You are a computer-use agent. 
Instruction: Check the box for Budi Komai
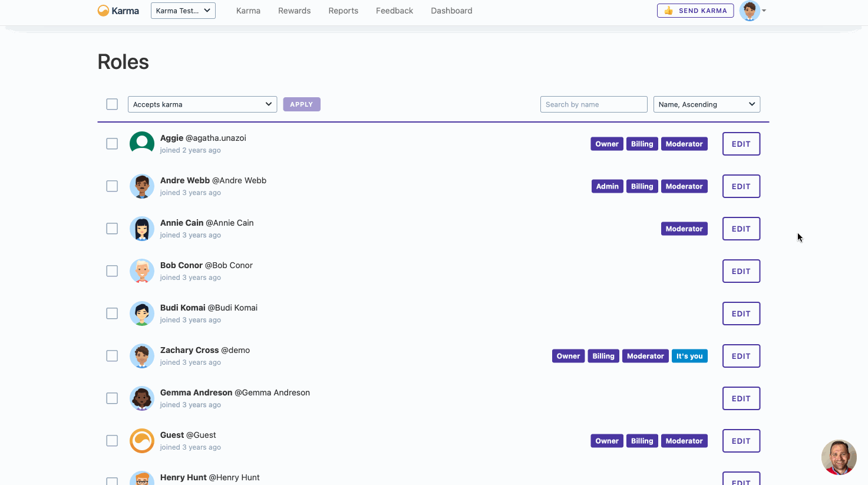pos(112,314)
